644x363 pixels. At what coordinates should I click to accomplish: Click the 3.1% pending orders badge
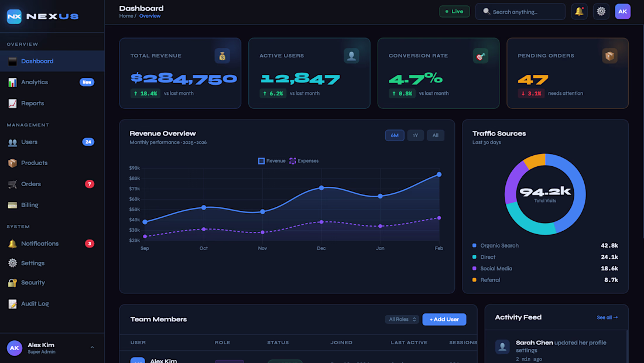click(x=531, y=94)
